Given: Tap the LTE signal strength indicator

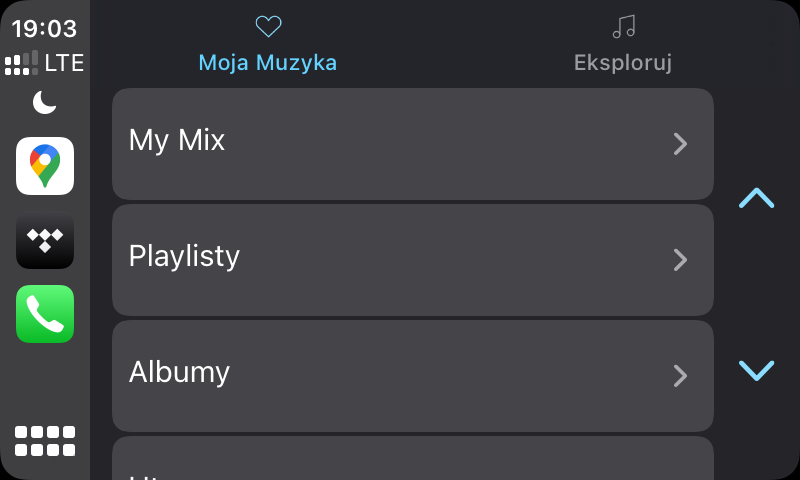Looking at the screenshot, I should pos(45,64).
